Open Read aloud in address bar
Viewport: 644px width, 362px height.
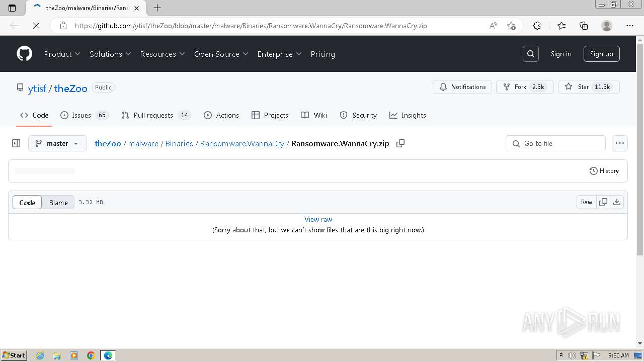[493, 26]
